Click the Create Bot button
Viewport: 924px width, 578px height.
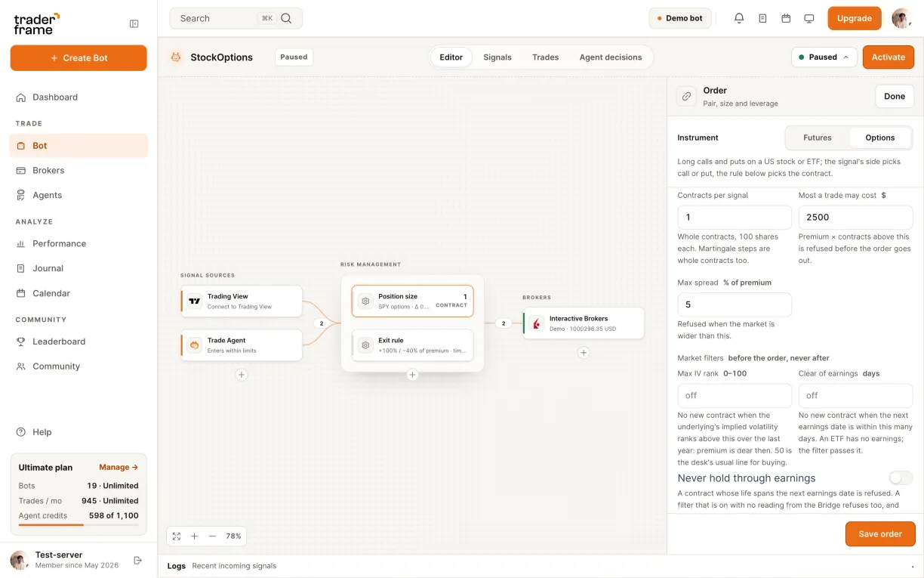click(79, 58)
